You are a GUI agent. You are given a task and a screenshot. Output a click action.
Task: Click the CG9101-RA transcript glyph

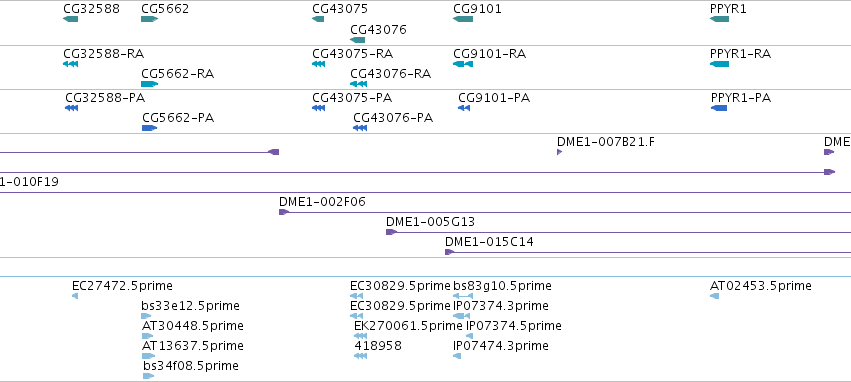pyautogui.click(x=462, y=64)
